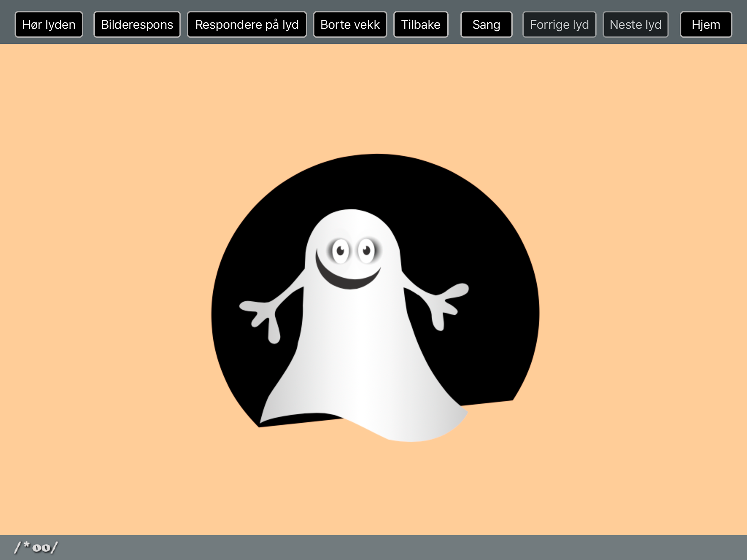Tap the ghost's right eye

tap(366, 251)
